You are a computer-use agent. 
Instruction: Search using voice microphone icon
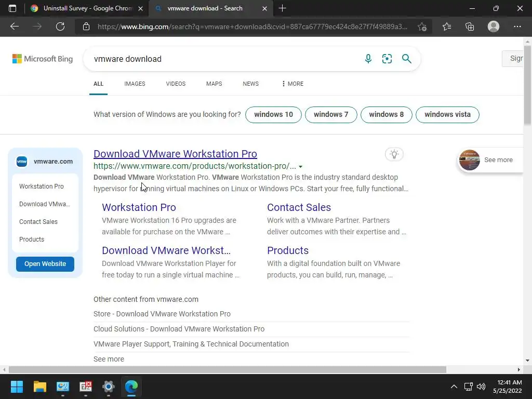[368, 59]
